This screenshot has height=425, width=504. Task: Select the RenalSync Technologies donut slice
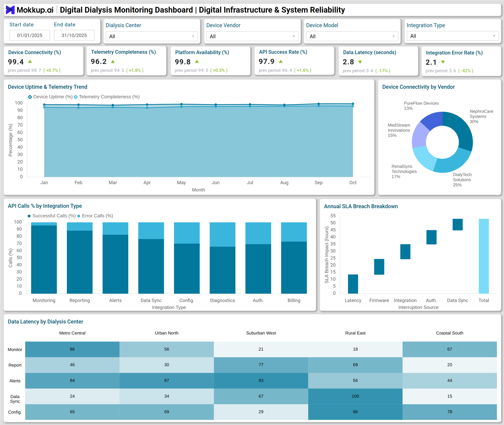424,158
